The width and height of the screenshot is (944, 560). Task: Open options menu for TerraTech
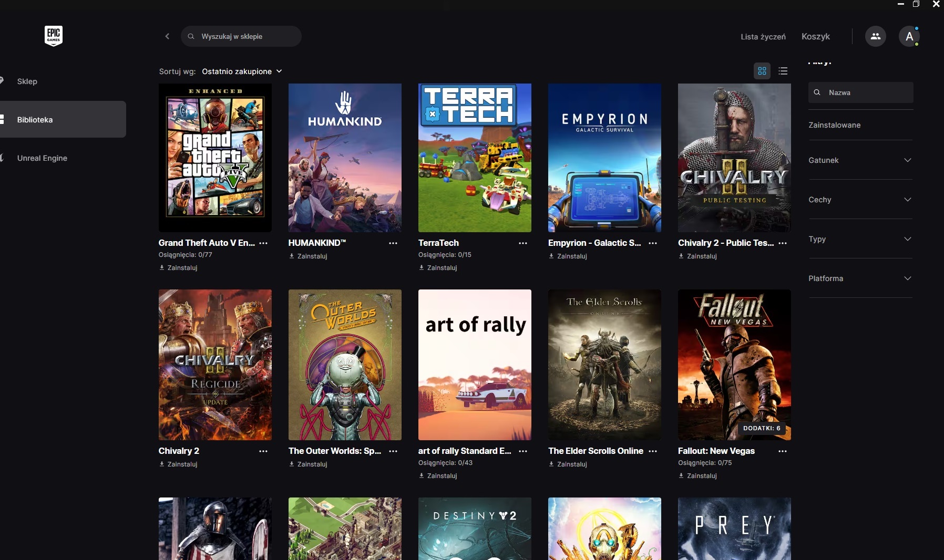[x=523, y=243]
